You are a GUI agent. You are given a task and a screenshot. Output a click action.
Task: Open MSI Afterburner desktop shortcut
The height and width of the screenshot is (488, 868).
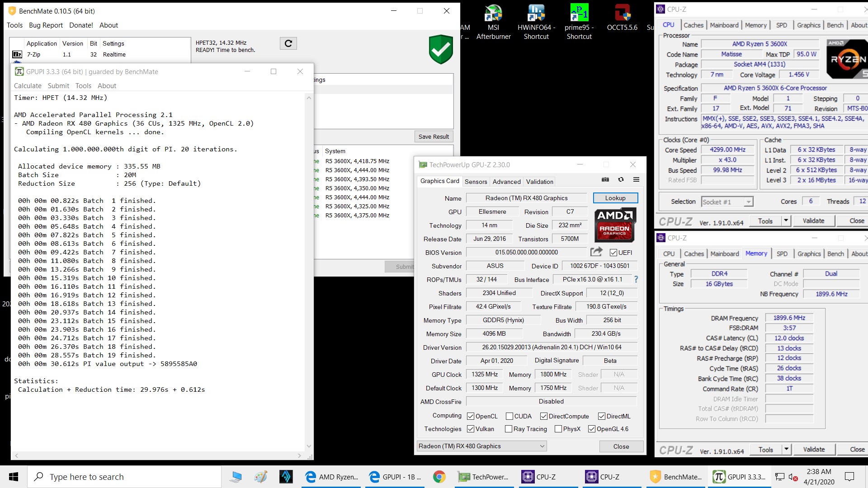493,23
